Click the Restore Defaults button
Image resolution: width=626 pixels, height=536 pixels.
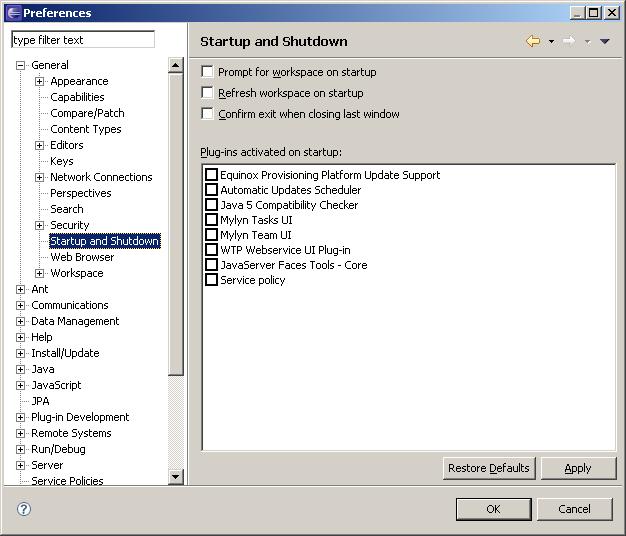[489, 468]
